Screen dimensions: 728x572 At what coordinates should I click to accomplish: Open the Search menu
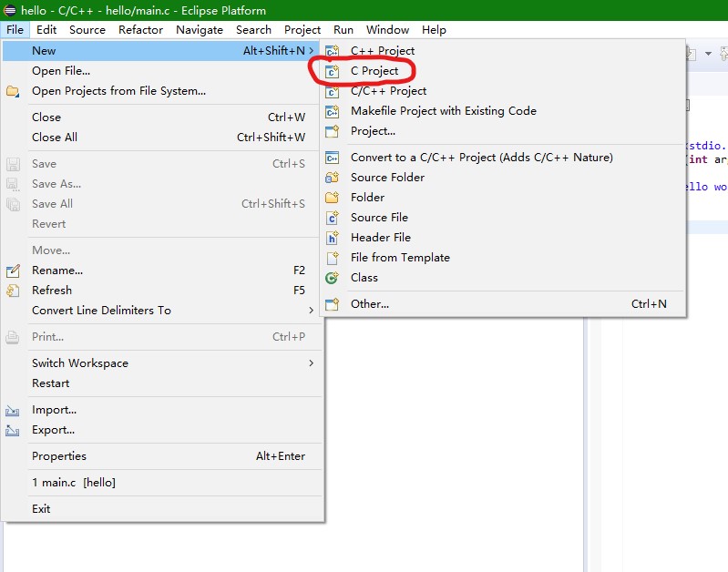tap(253, 30)
